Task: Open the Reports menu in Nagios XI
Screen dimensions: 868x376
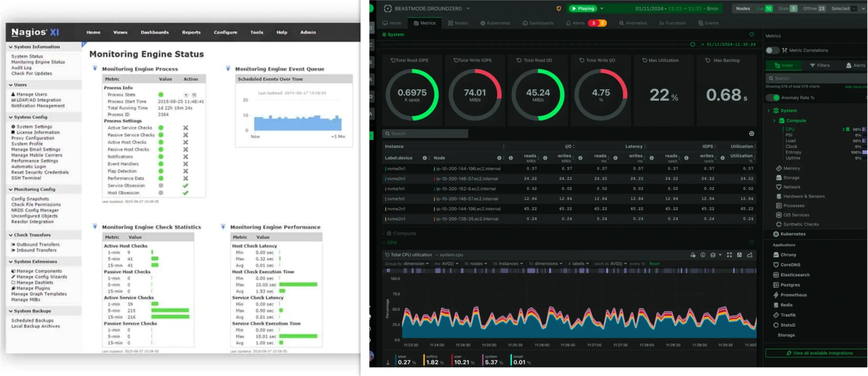Action: coord(191,32)
